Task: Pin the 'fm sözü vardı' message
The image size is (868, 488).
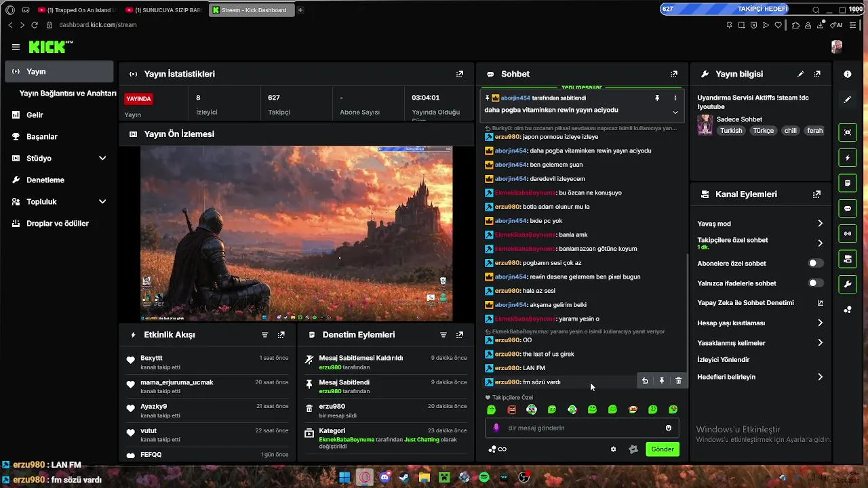Action: (662, 381)
